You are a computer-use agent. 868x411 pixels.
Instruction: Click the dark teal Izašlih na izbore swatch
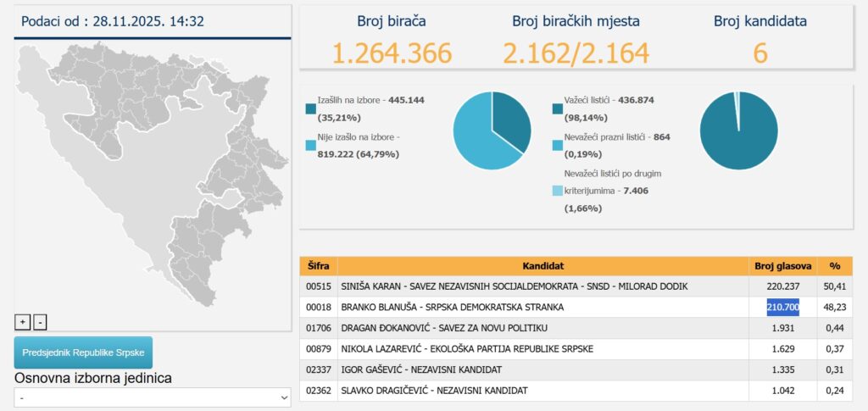click(310, 108)
